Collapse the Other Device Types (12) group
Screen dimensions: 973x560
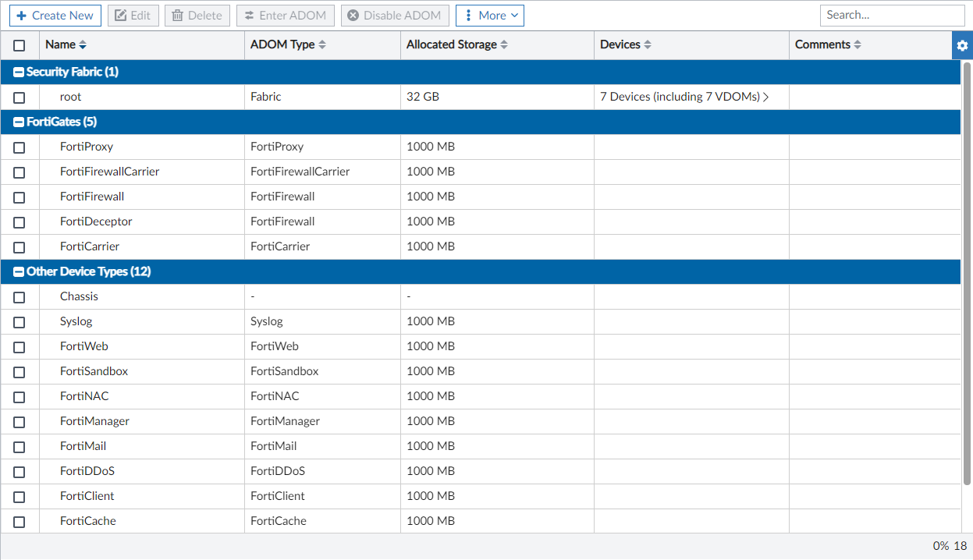[20, 271]
